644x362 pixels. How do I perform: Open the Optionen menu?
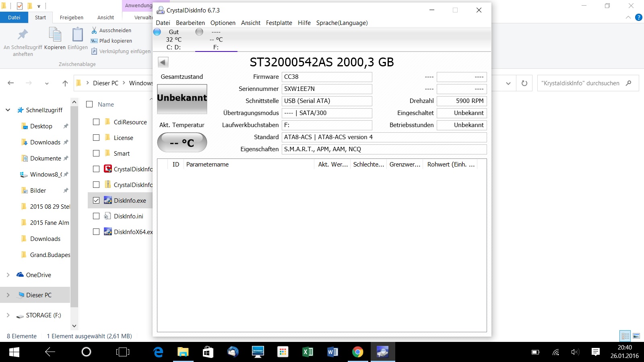(223, 23)
